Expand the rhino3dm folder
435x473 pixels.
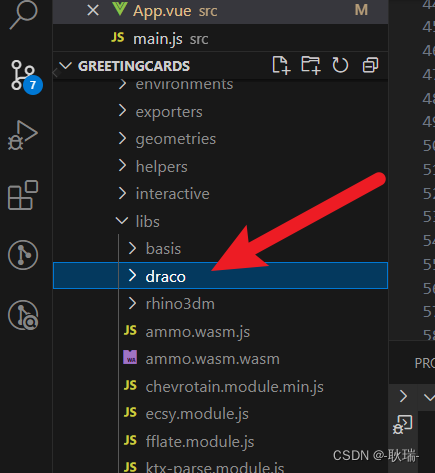coord(220,304)
